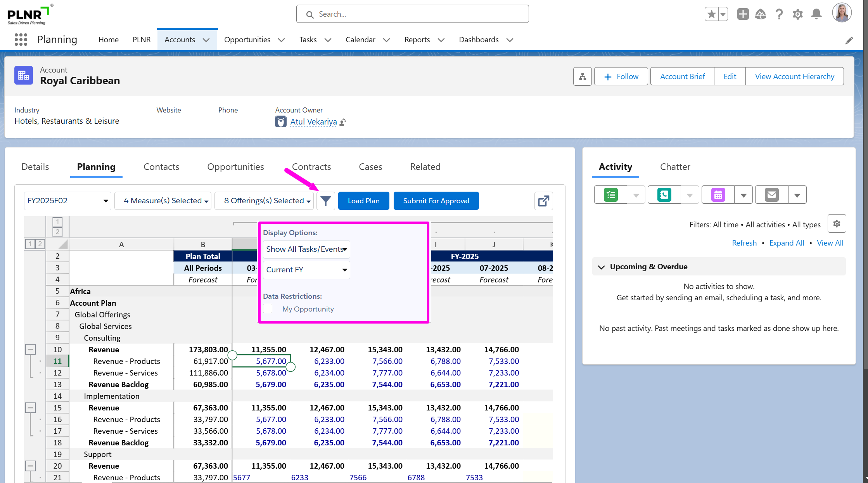Screen dimensions: 868x483
Task: Open activity filter settings gear
Action: coord(837,224)
